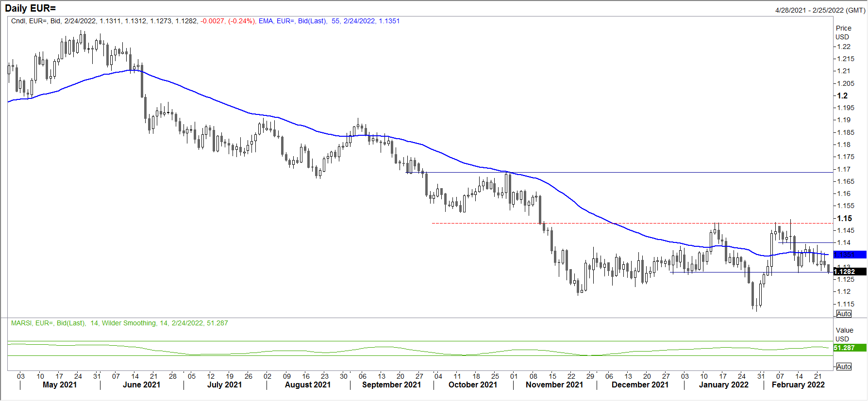This screenshot has height=401, width=868.
Task: Click the 1.2 level on price axis
Action: [842, 96]
